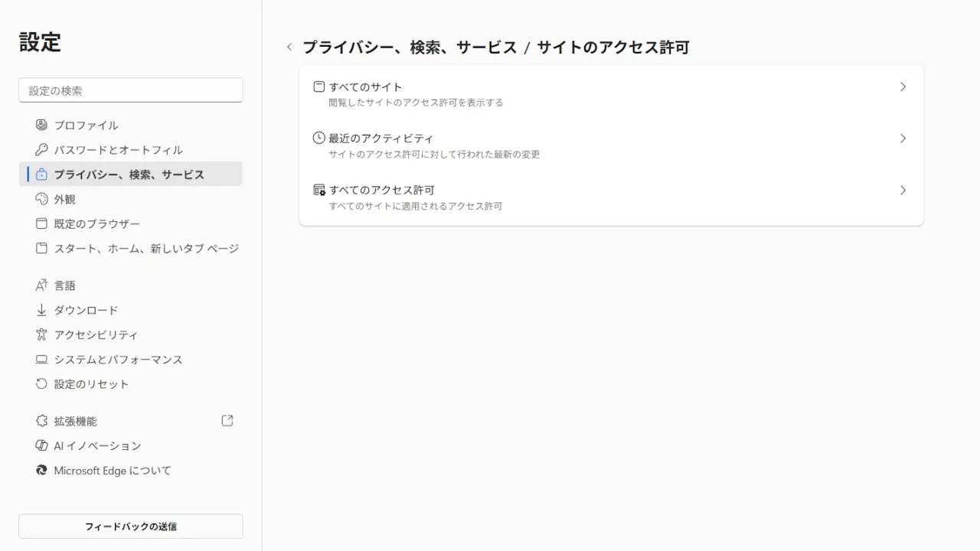
Task: Focus the 設定の検索 search field
Action: pos(130,90)
